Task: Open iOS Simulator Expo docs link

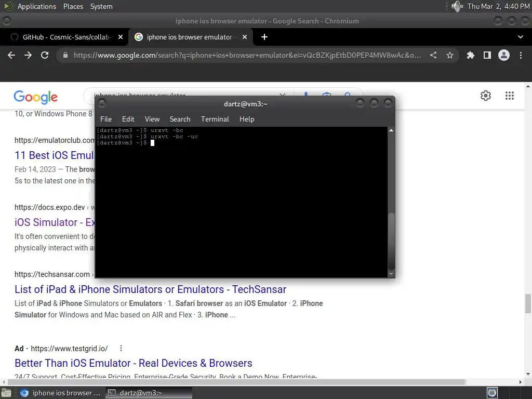Action: (55, 222)
